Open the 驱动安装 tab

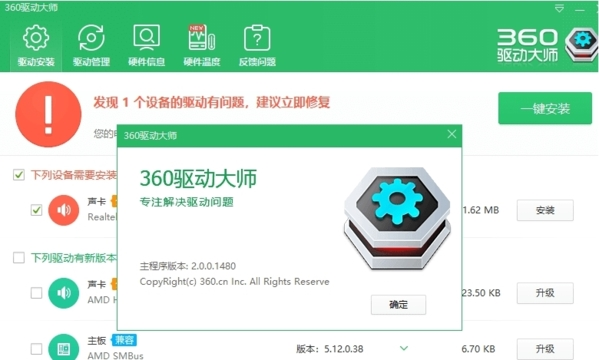[x=36, y=46]
